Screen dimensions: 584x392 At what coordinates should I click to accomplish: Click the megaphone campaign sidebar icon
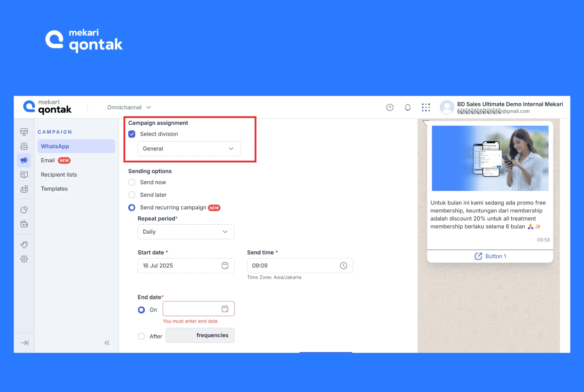pos(24,160)
